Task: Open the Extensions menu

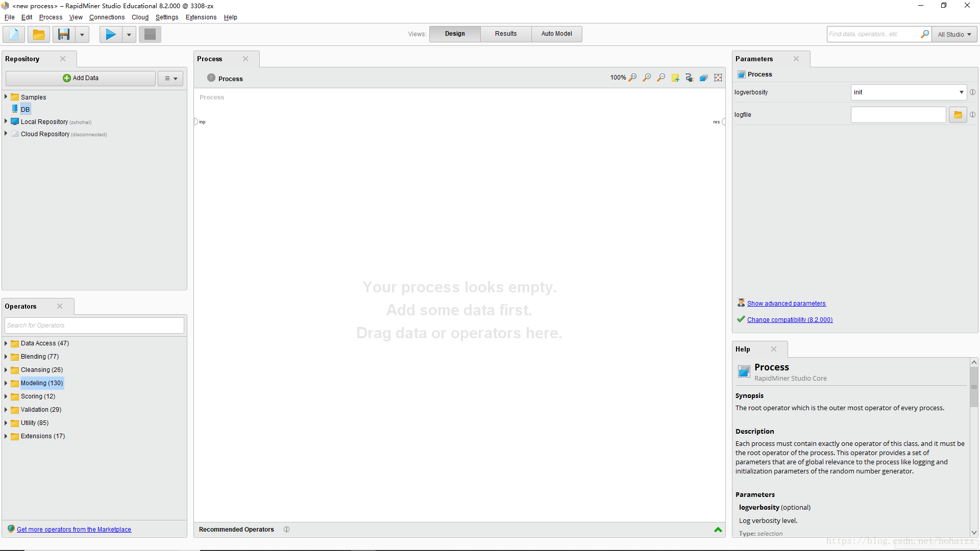Action: (x=201, y=17)
